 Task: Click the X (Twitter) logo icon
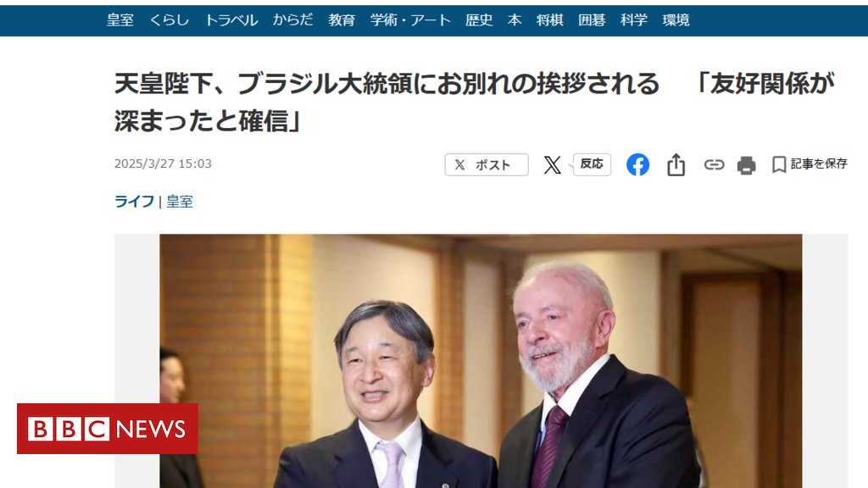click(552, 165)
